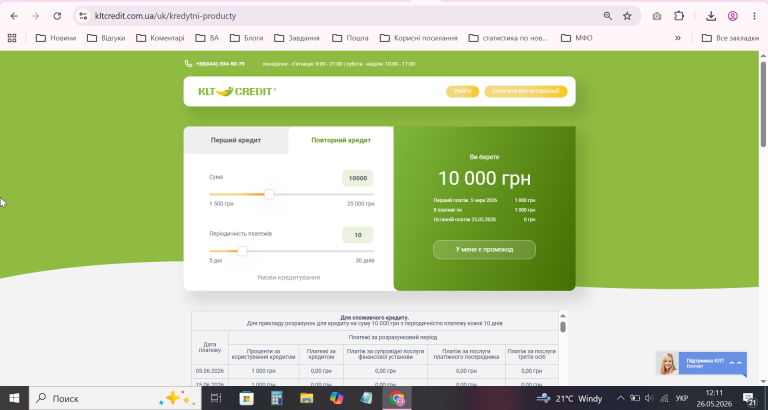
Task: Click the Дата платежу column header
Action: tap(210, 347)
